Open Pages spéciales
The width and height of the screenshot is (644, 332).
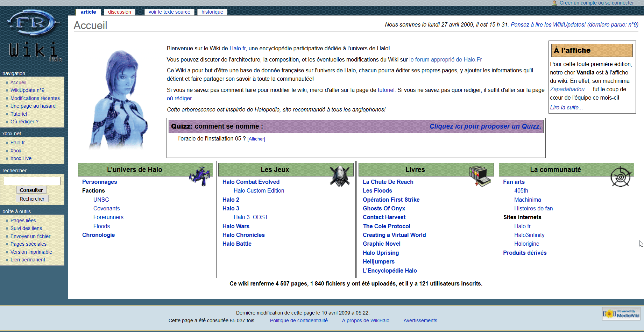click(x=28, y=244)
